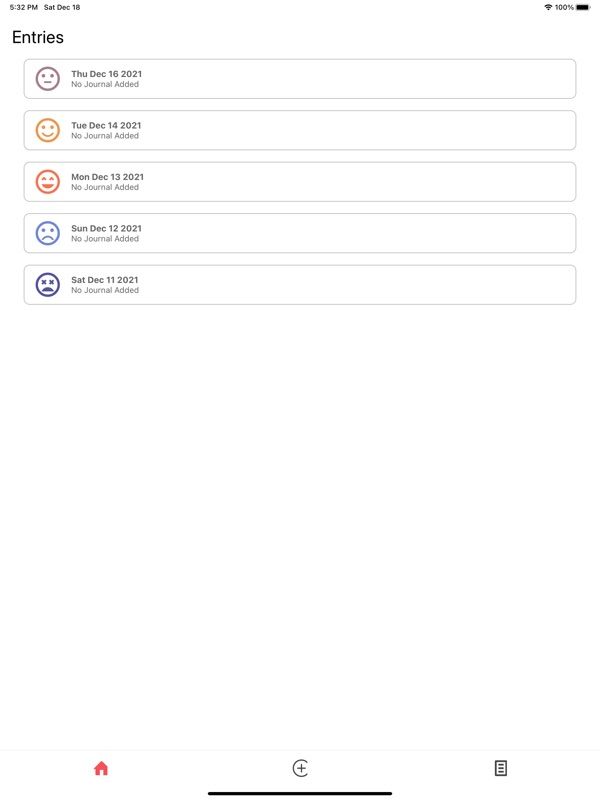The width and height of the screenshot is (600, 800).
Task: Click the Entries page heading
Action: [38, 37]
